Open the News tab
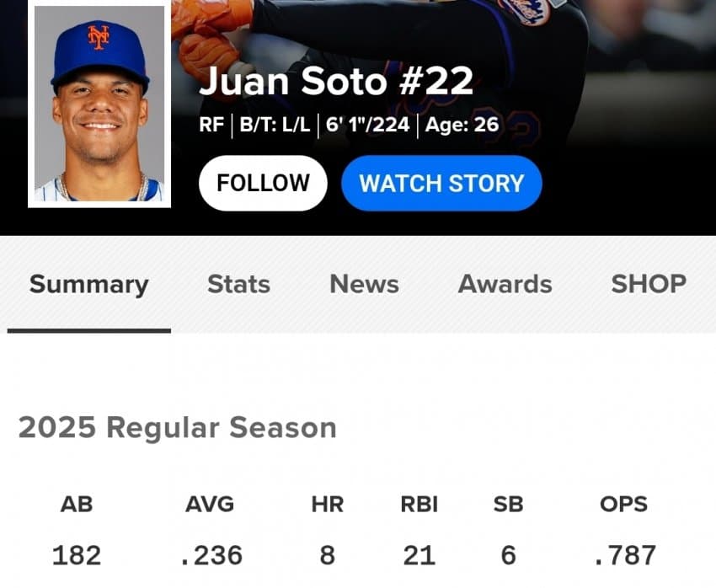This screenshot has width=716, height=588. [x=365, y=284]
